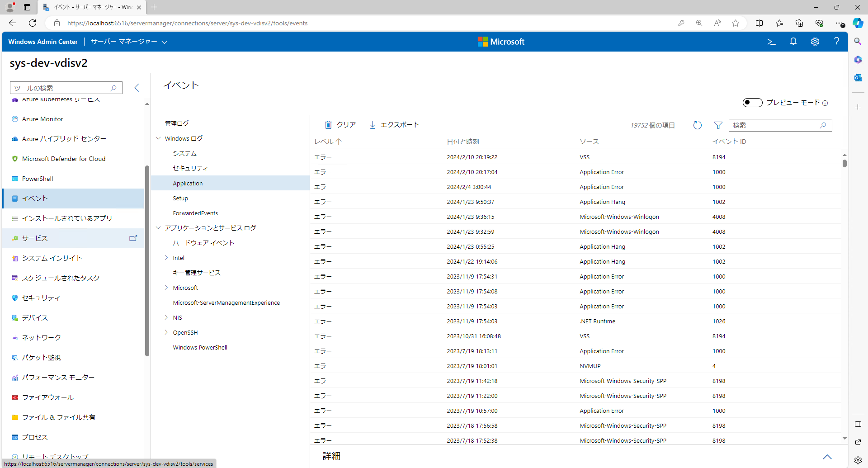
Task: Open Windows Admin Center settings gear
Action: pos(815,42)
